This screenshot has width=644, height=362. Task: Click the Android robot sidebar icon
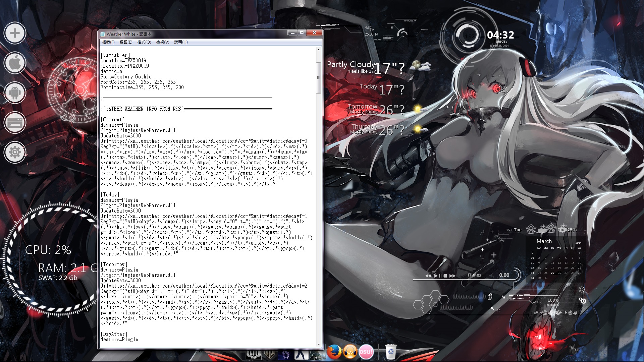click(15, 93)
